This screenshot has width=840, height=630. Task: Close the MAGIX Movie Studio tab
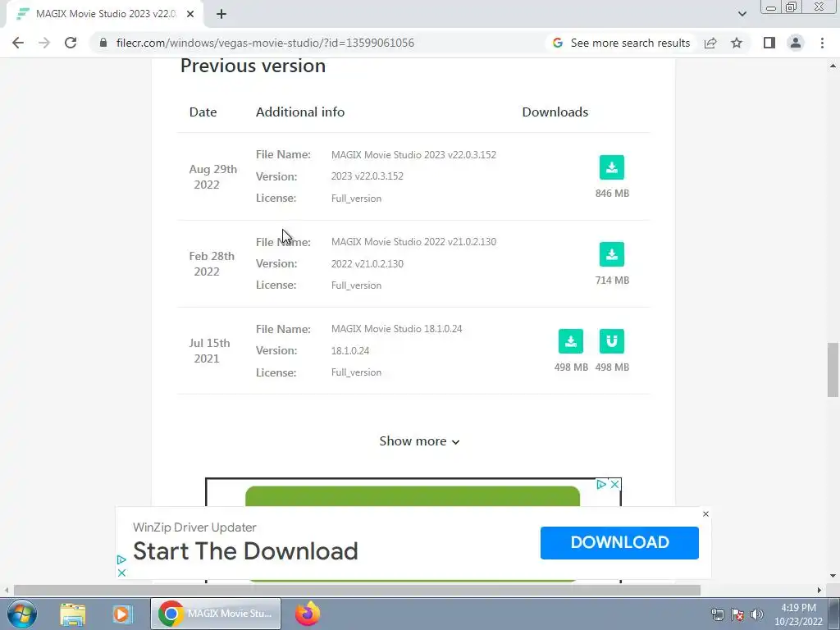pos(190,14)
